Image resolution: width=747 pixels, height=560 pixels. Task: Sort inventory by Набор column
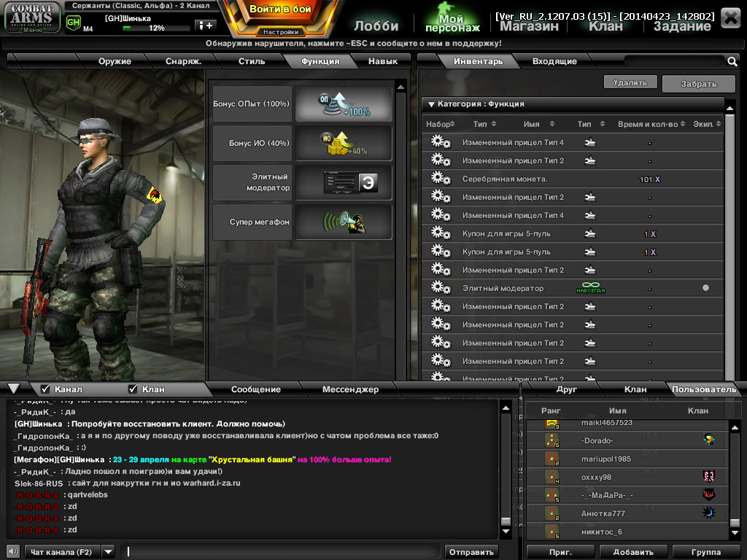440,124
